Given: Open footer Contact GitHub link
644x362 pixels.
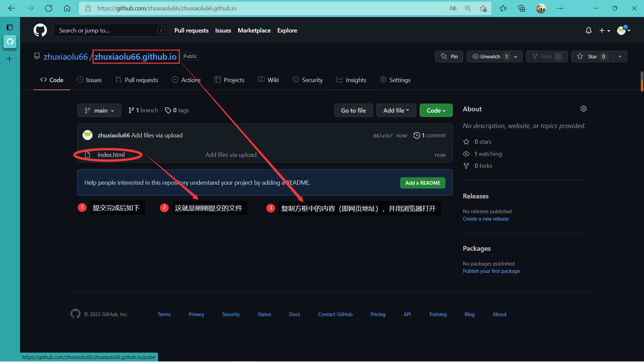Looking at the screenshot, I should click(x=335, y=314).
